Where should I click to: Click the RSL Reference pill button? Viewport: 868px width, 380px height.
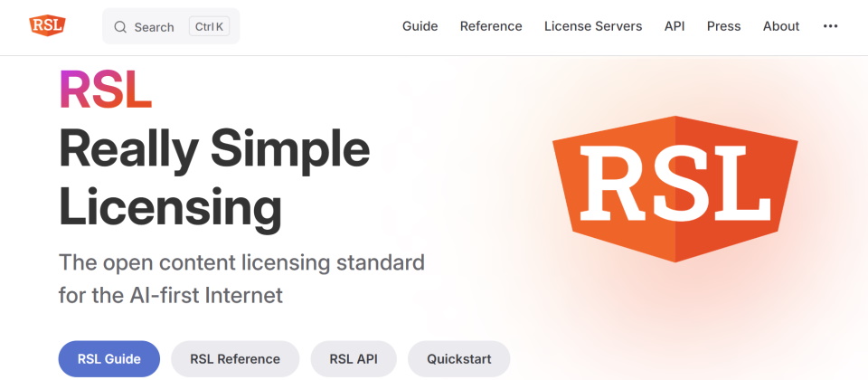(235, 359)
